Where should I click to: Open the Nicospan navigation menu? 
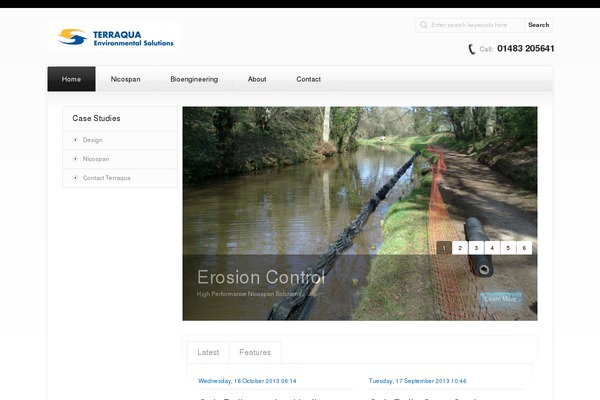coord(125,79)
